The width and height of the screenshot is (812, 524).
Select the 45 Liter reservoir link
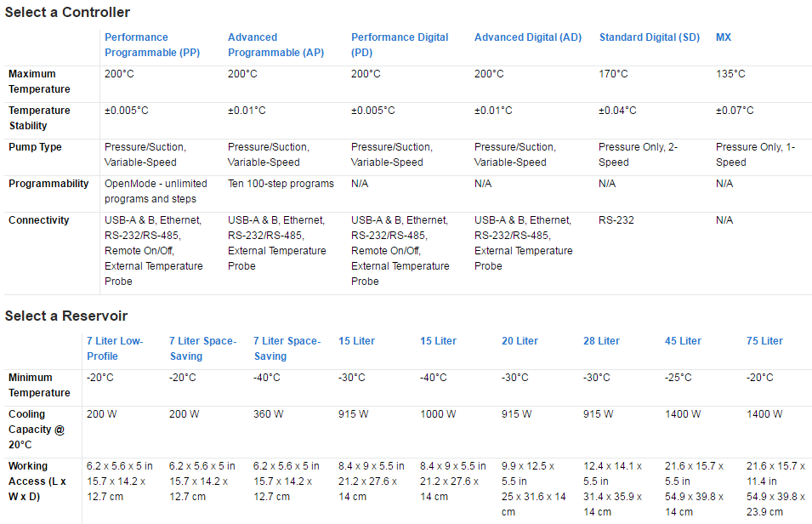(683, 341)
